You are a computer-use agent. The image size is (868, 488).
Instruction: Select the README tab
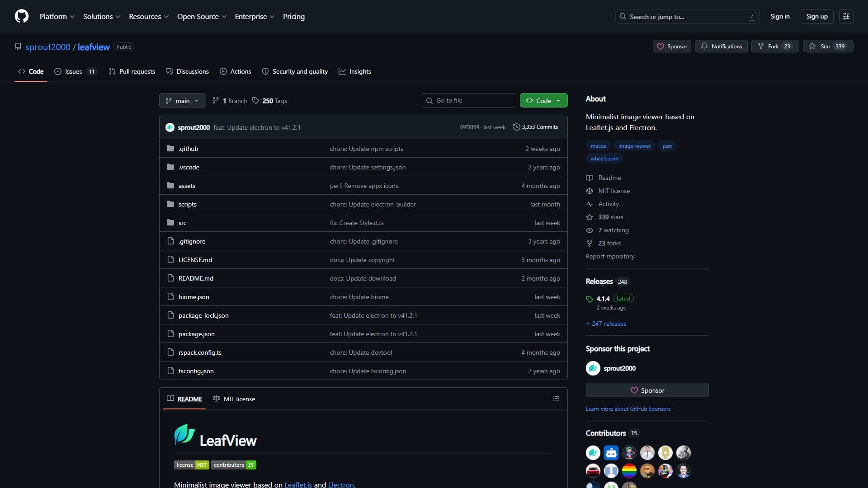184,399
